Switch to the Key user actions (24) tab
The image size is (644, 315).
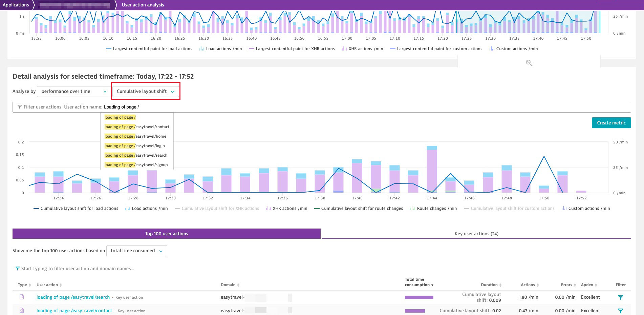click(476, 234)
